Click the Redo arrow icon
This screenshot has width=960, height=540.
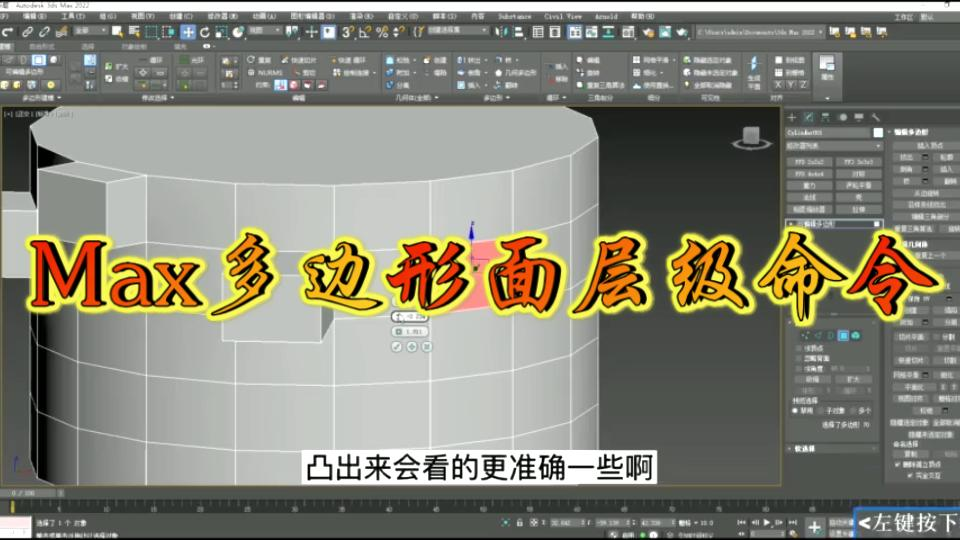click(7, 32)
